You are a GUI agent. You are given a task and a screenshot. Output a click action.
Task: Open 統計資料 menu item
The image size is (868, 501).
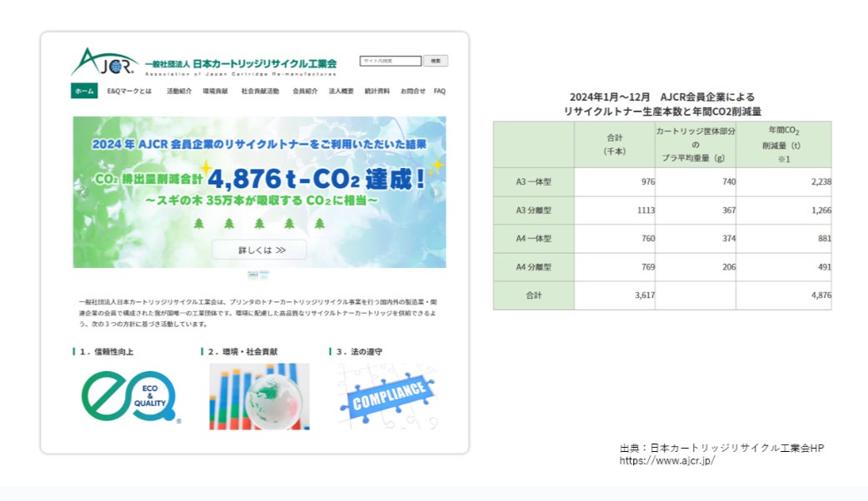pyautogui.click(x=377, y=92)
